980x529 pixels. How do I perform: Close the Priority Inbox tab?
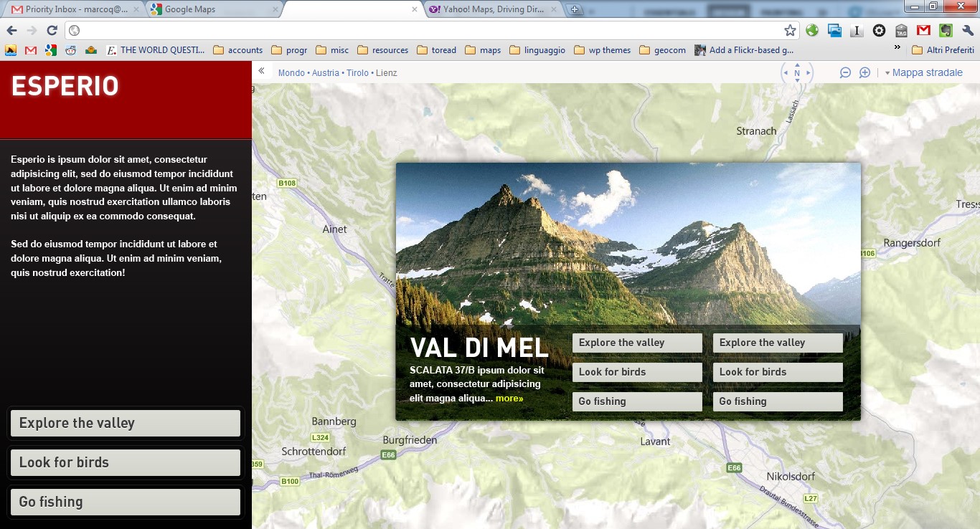click(x=136, y=9)
